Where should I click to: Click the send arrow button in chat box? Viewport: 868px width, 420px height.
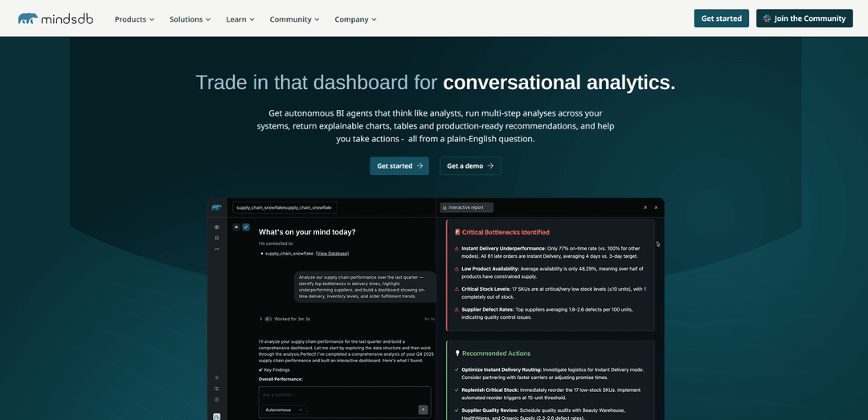[x=423, y=410]
